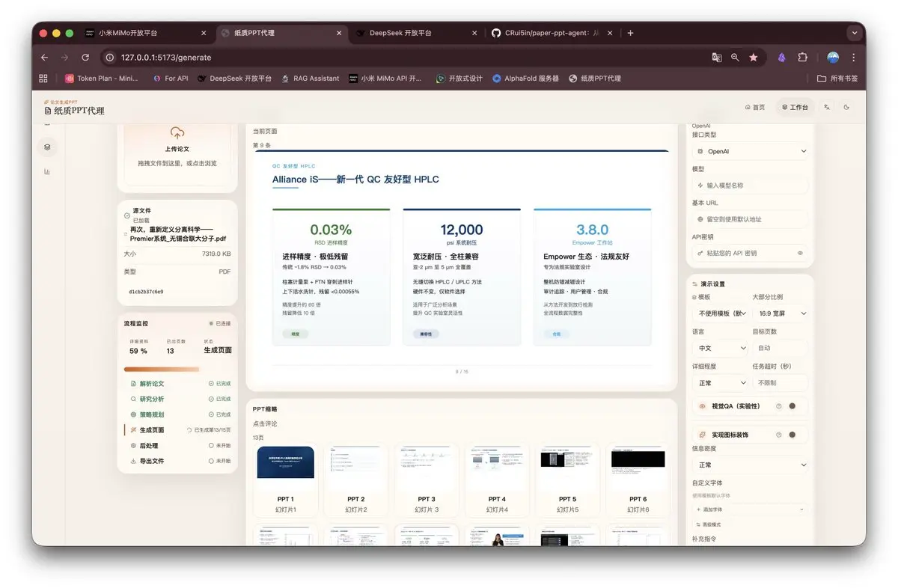Open the 模板 dropdown 不使用模板

pyautogui.click(x=720, y=313)
